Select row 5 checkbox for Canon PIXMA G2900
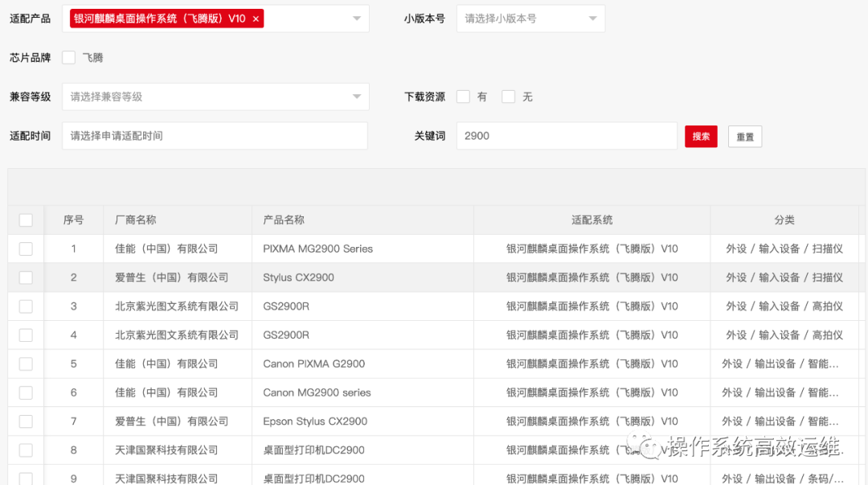The image size is (868, 485). [x=26, y=364]
